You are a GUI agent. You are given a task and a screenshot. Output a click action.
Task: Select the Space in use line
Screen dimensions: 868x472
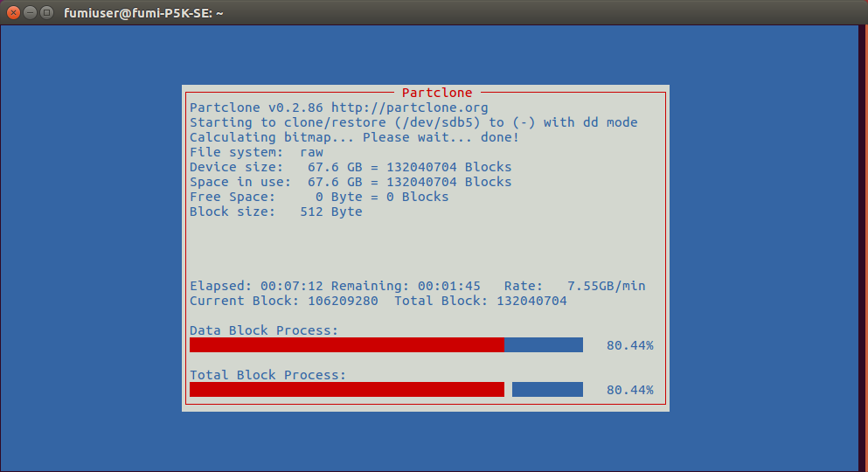[351, 182]
